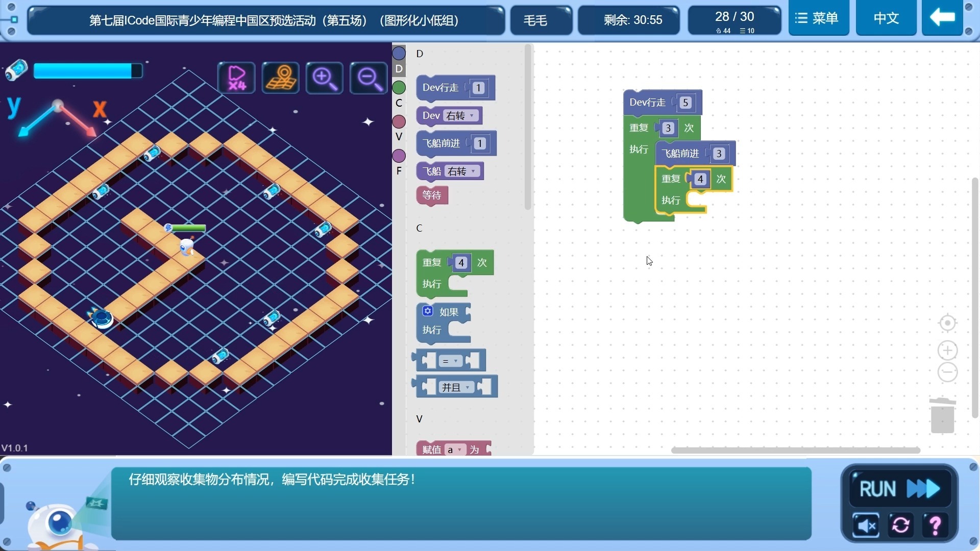
Task: Click the help question mark icon
Action: coord(935,525)
